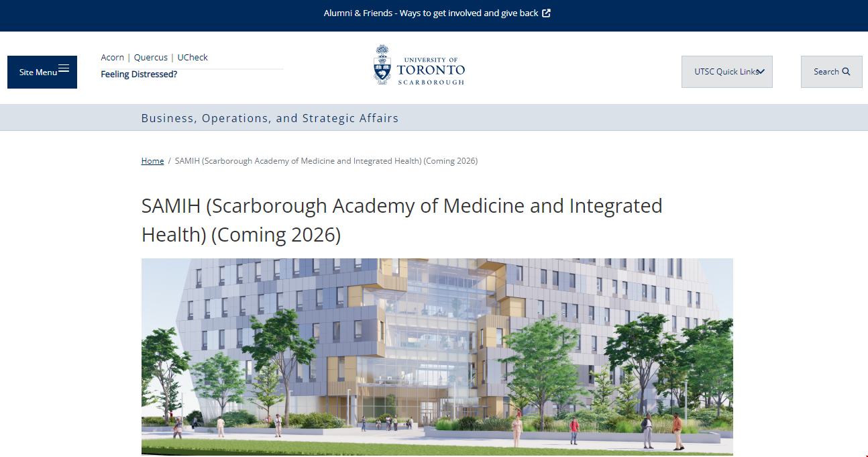Click the SAMIH building rendering image
Screen dimensions: 868x457
click(437, 356)
